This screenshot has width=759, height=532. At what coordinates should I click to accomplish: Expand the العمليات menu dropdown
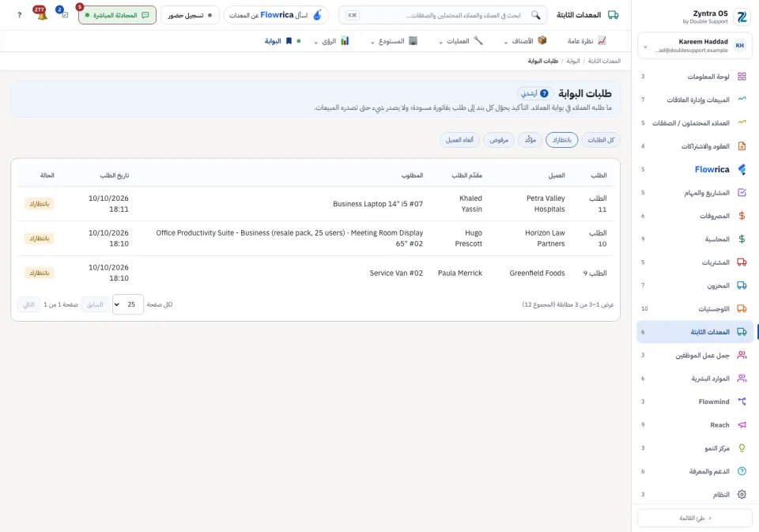point(460,41)
